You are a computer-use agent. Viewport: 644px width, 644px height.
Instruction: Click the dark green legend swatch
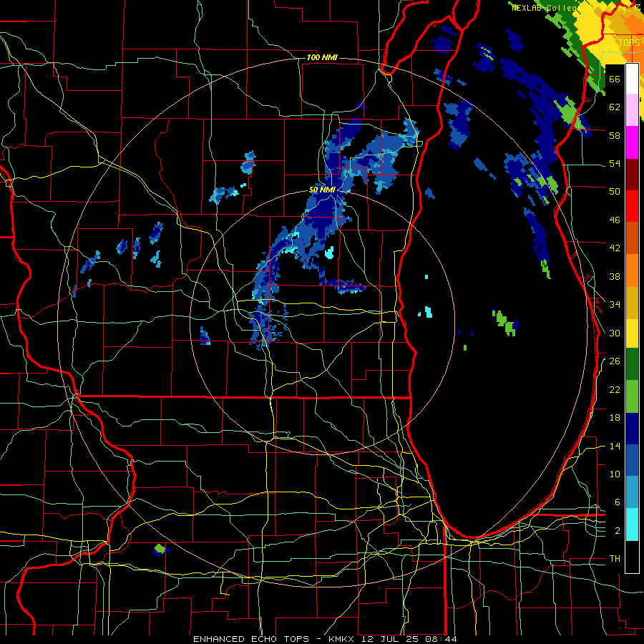point(632,364)
